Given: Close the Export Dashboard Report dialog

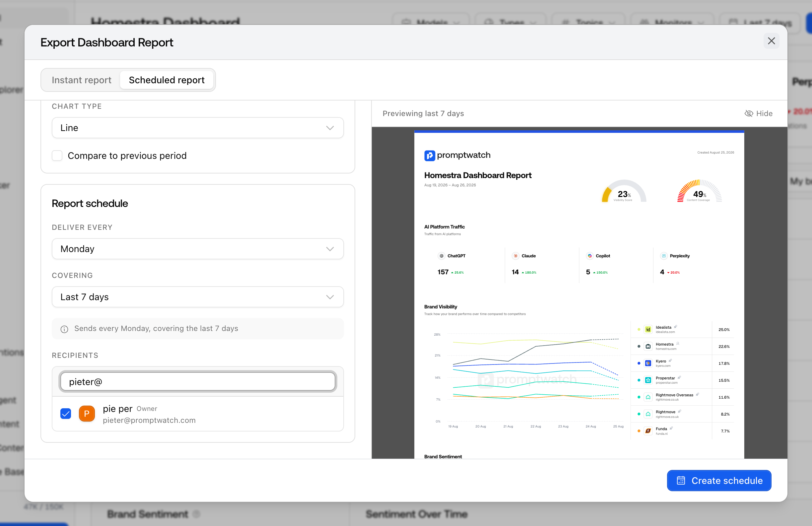Looking at the screenshot, I should (x=771, y=41).
